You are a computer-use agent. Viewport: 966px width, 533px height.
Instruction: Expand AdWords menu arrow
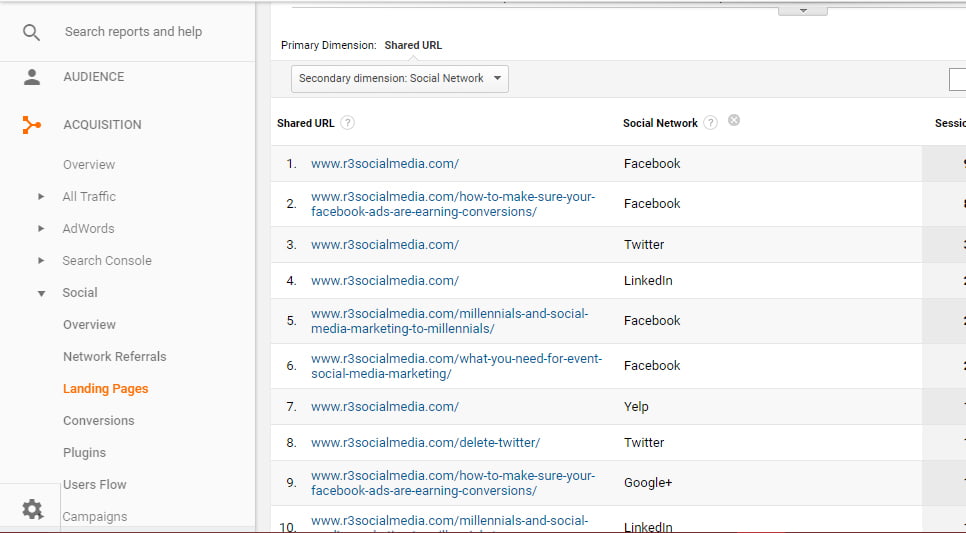(x=41, y=229)
